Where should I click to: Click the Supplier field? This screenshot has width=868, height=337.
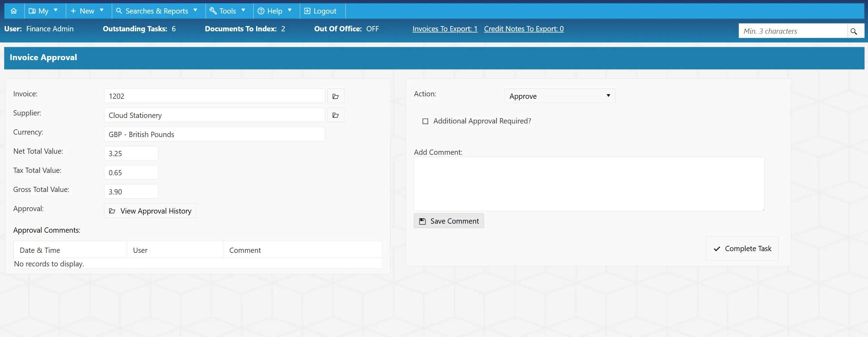pos(214,115)
